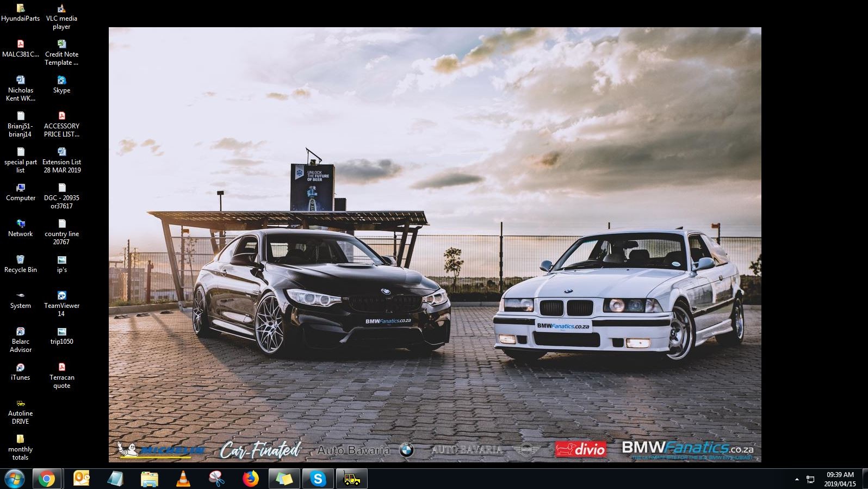Launch VLC cone icon in the taskbar

click(x=183, y=479)
